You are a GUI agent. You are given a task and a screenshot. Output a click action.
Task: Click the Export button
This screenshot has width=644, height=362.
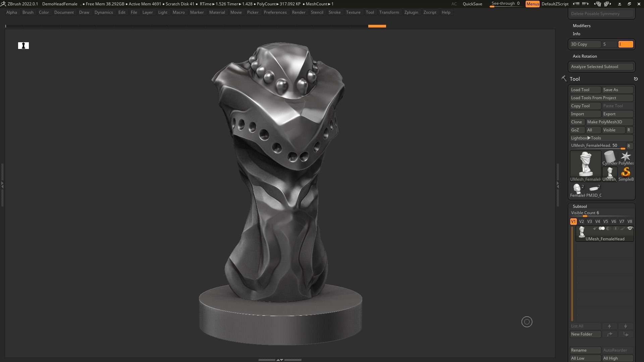(x=618, y=114)
